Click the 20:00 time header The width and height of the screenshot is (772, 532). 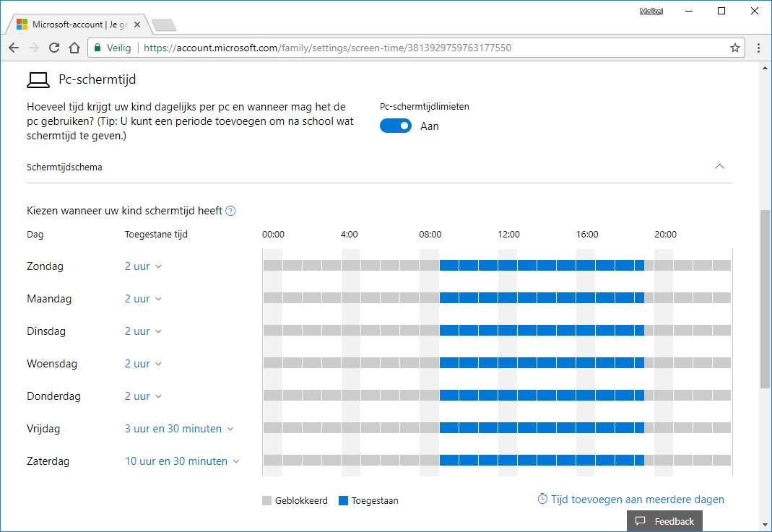coord(665,235)
